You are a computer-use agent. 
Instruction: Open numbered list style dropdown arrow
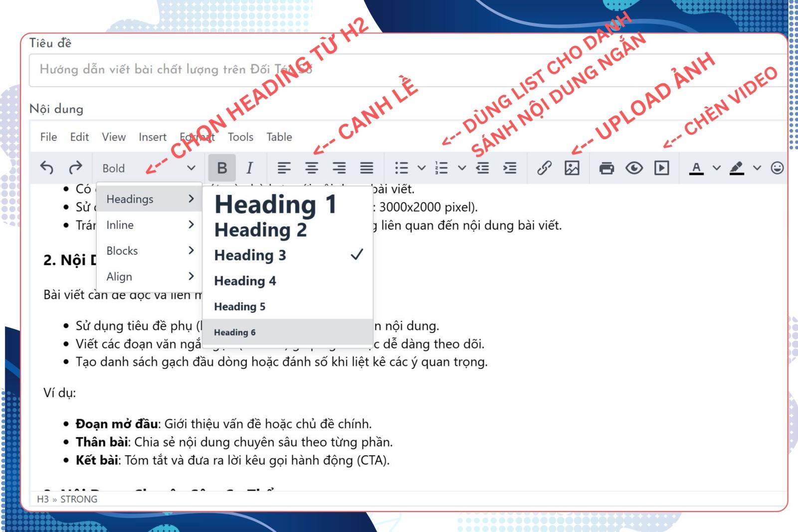point(462,168)
